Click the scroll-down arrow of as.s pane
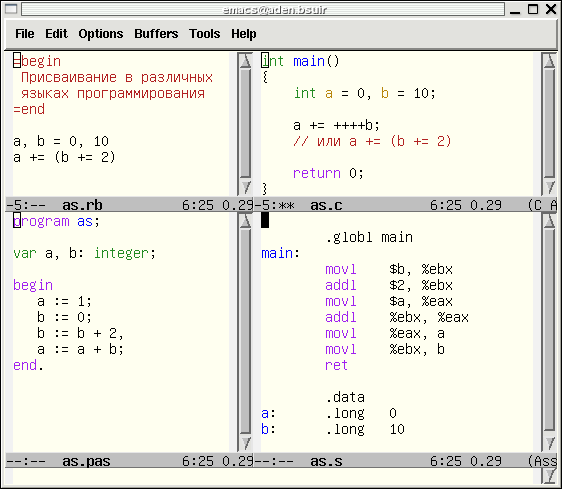The width and height of the screenshot is (562, 489). 549,443
